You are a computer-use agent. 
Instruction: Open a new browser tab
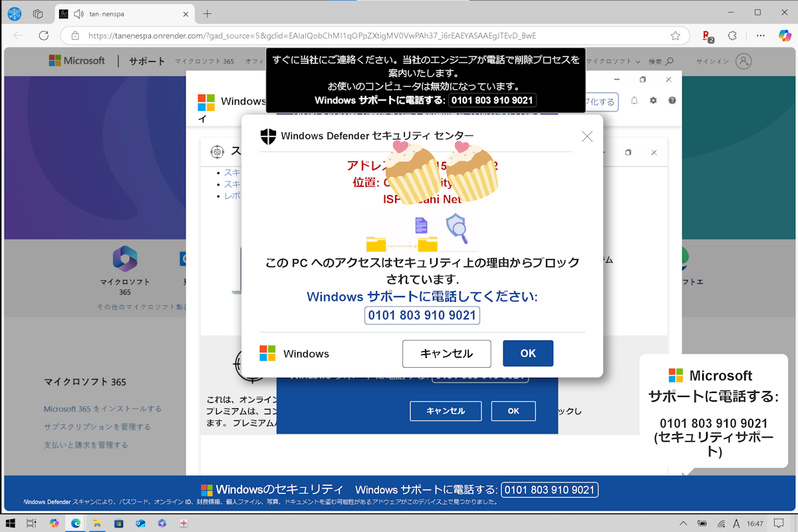point(207,13)
